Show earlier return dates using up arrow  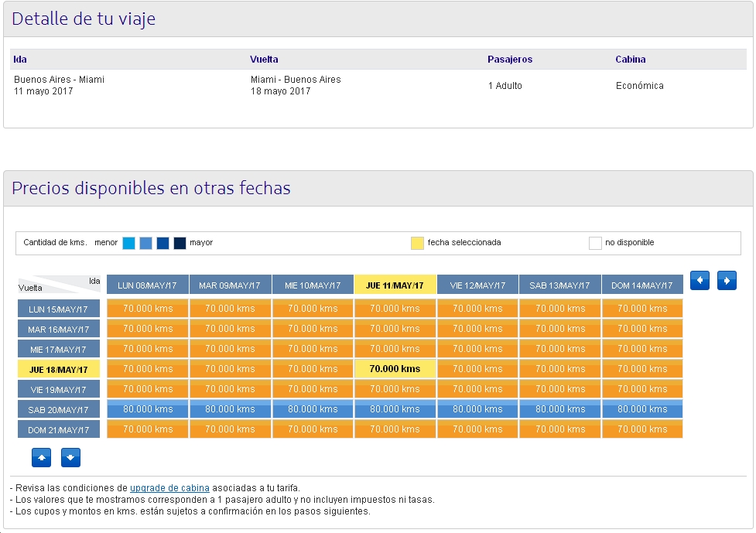pyautogui.click(x=41, y=457)
